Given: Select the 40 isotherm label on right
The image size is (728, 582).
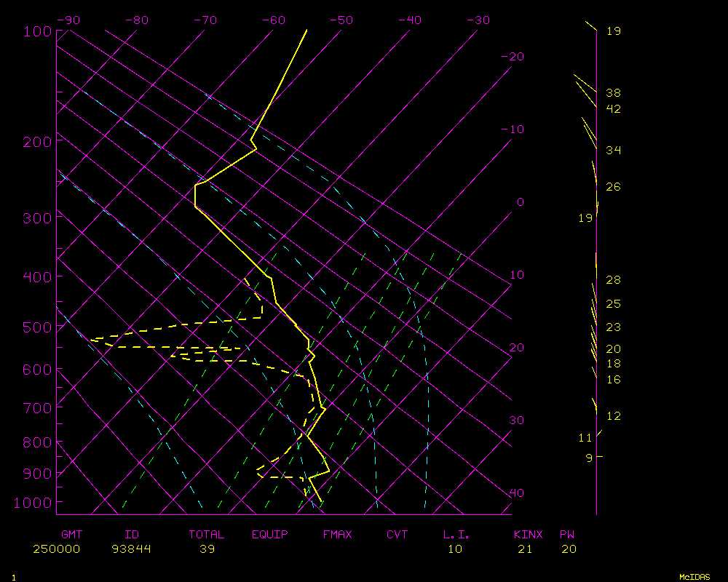Looking at the screenshot, I should point(516,493).
